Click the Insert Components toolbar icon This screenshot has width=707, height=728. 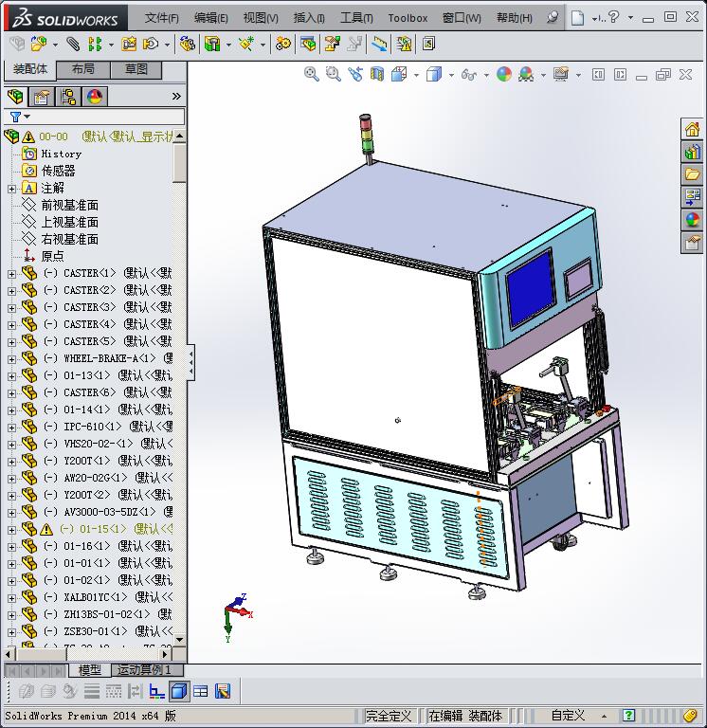point(38,45)
